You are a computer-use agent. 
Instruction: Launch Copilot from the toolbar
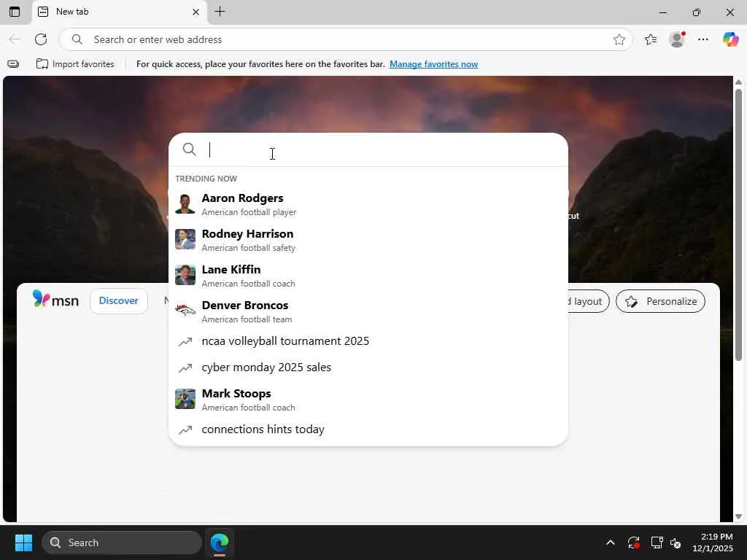click(x=730, y=39)
